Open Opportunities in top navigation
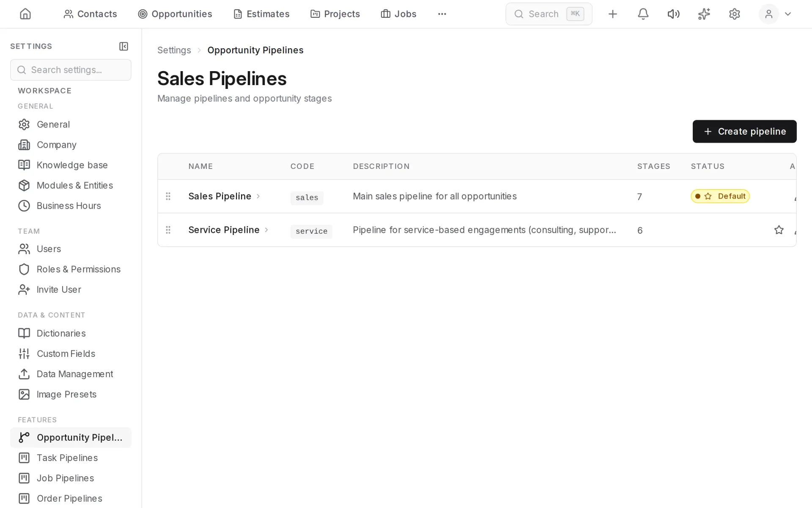The image size is (812, 508). [x=175, y=14]
